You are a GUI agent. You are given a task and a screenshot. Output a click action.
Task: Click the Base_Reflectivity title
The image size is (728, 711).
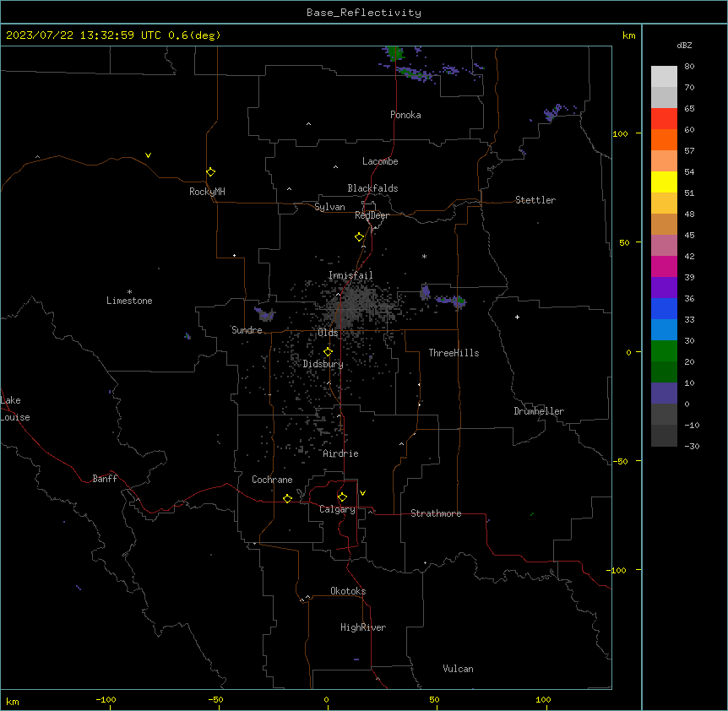[364, 13]
